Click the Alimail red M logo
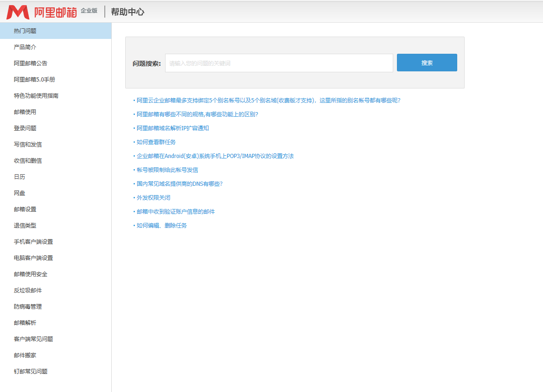The height and width of the screenshot is (392, 543). (x=18, y=12)
